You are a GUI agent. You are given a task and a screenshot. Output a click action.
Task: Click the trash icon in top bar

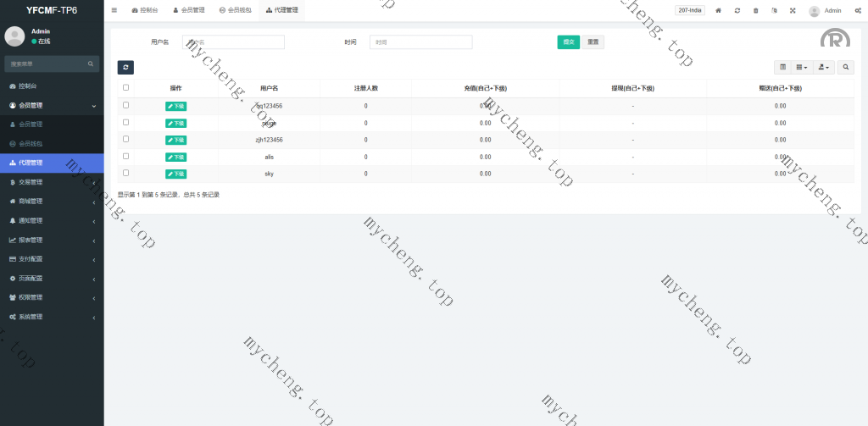(x=756, y=10)
